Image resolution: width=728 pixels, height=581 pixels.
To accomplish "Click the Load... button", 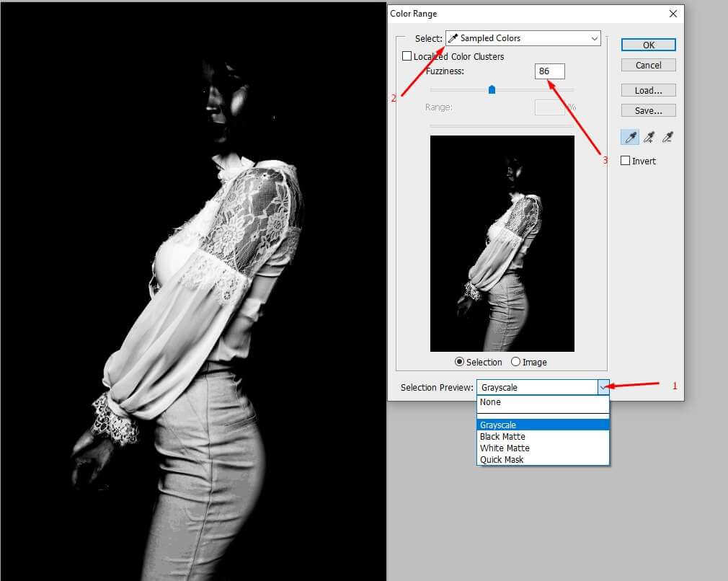I will (648, 90).
